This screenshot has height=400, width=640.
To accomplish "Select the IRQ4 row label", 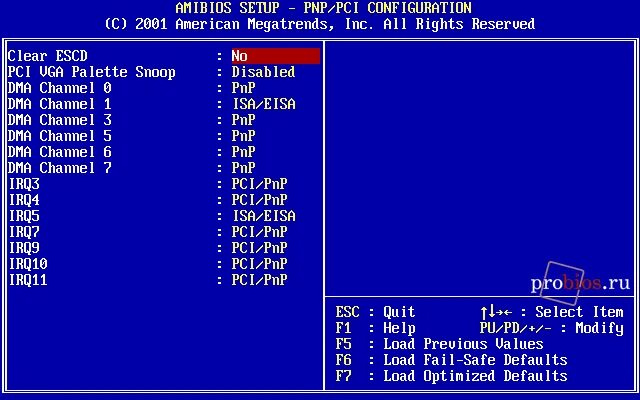I will 24,200.
